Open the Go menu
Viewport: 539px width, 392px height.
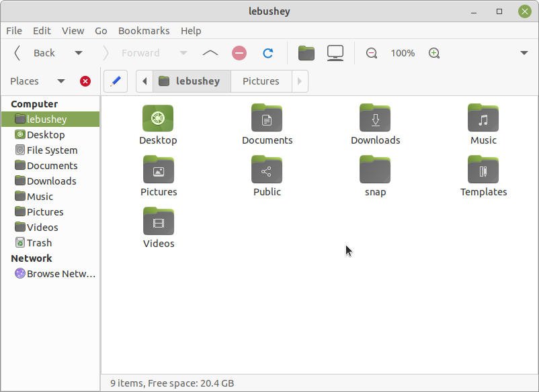pos(101,30)
